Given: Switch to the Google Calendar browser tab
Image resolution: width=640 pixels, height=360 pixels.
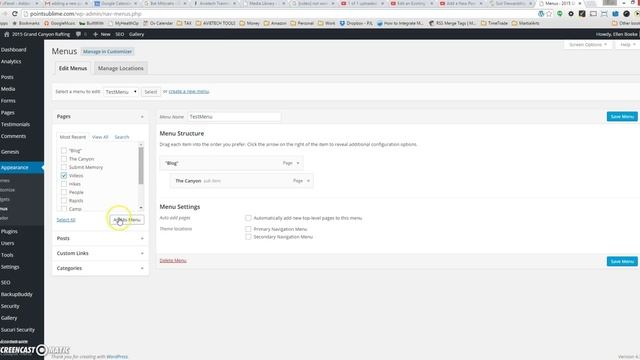Looking at the screenshot, I should (116, 4).
